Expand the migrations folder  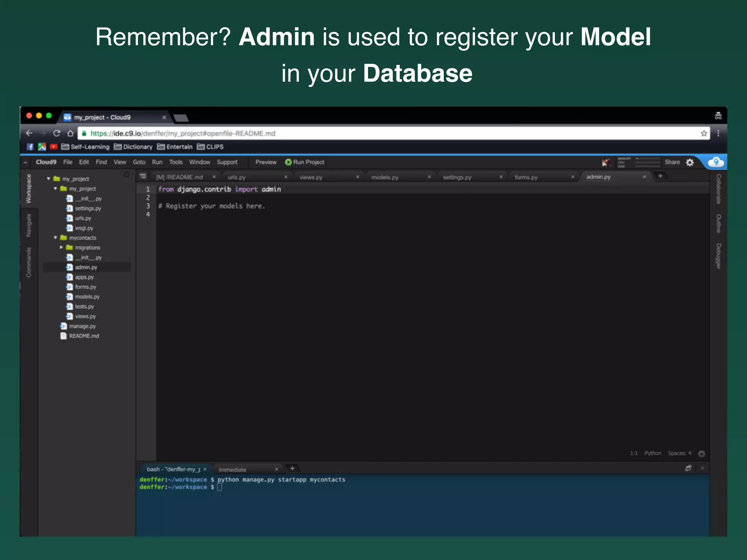[61, 248]
